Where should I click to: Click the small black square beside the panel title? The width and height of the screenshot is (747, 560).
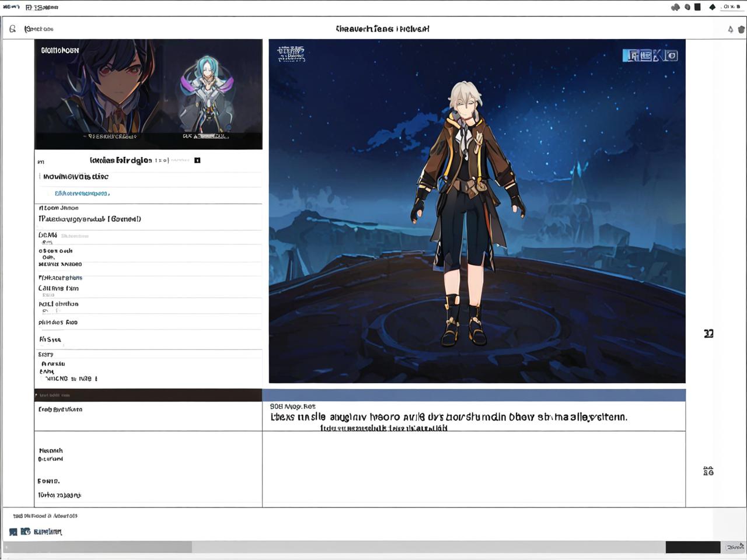(197, 160)
